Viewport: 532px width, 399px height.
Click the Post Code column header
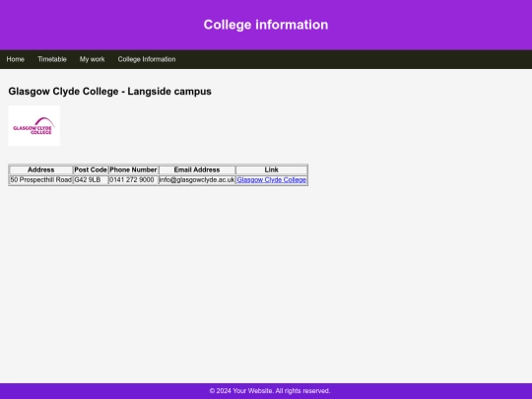point(91,170)
